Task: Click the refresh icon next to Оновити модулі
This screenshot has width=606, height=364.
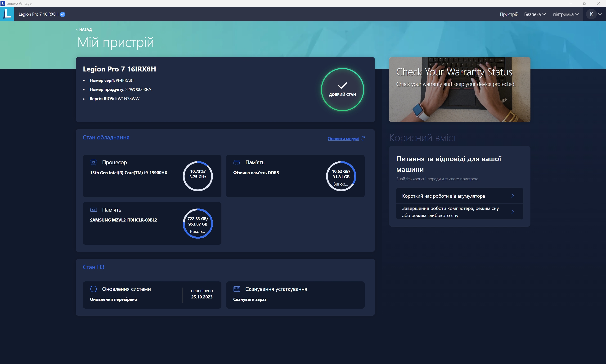Action: tap(363, 138)
